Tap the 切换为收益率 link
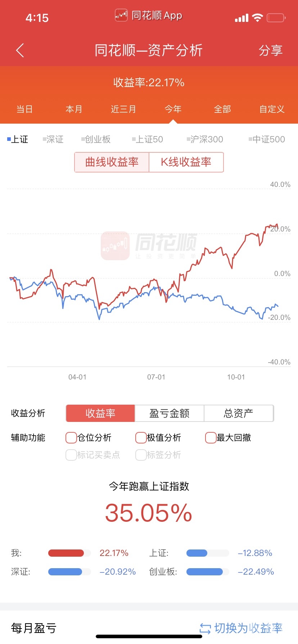Image resolution: width=298 pixels, height=644 pixels. 248,628
